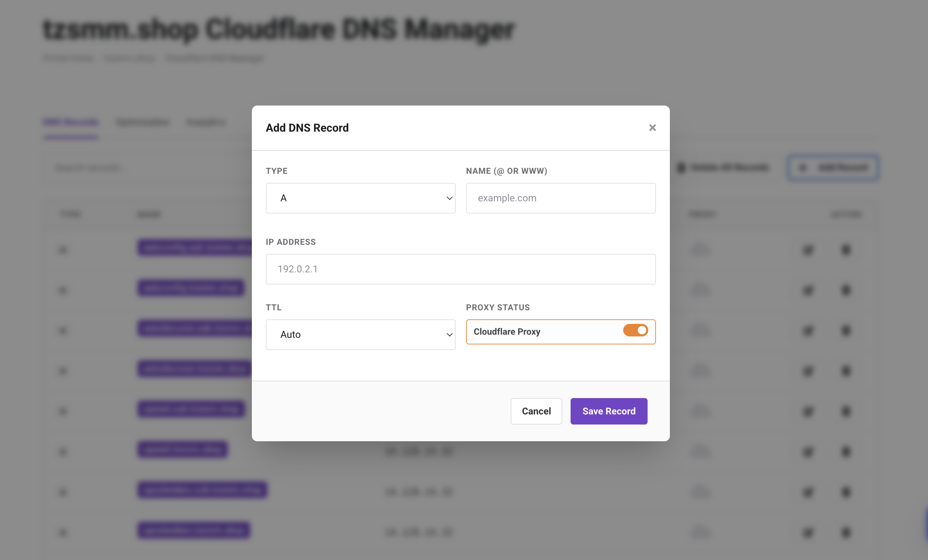
Task: Close the Add DNS Record dialog
Action: [652, 128]
